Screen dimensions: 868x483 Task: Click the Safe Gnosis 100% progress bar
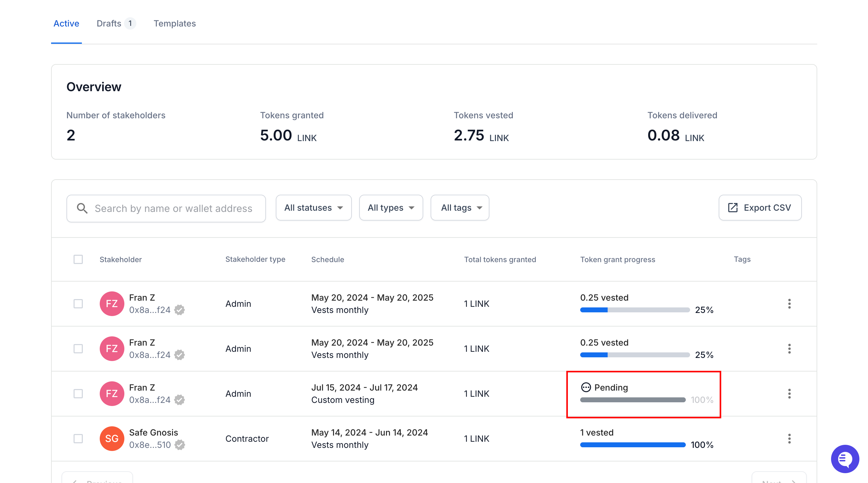633,445
